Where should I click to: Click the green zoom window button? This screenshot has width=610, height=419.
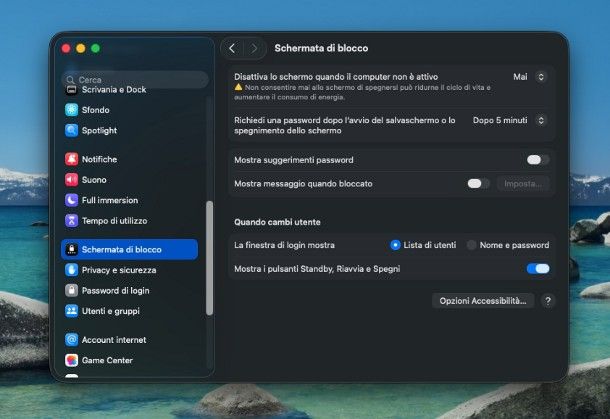click(96, 48)
